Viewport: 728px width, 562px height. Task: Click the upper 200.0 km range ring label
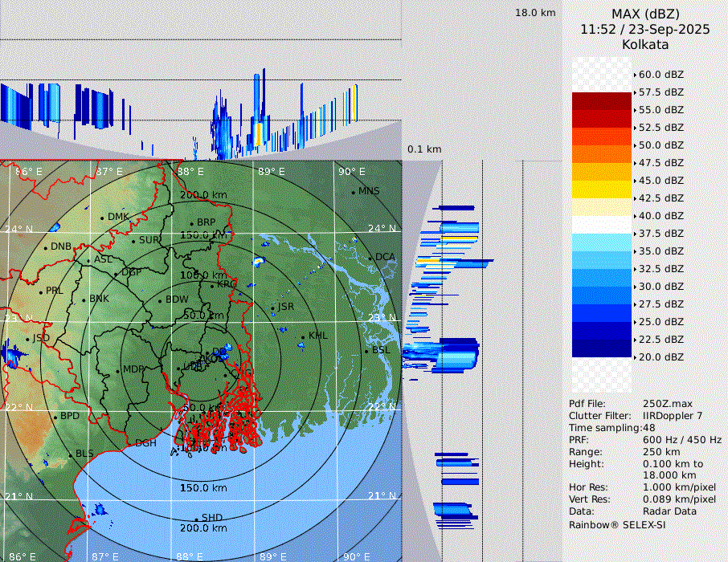click(202, 195)
